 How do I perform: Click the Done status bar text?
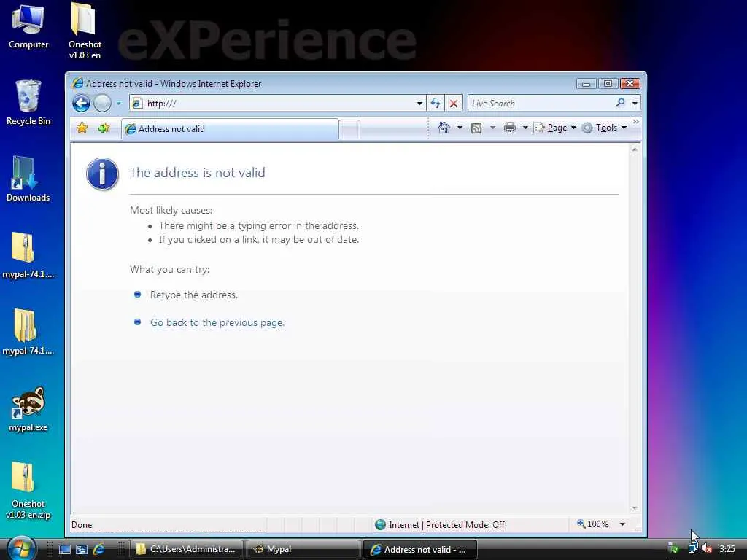click(82, 525)
